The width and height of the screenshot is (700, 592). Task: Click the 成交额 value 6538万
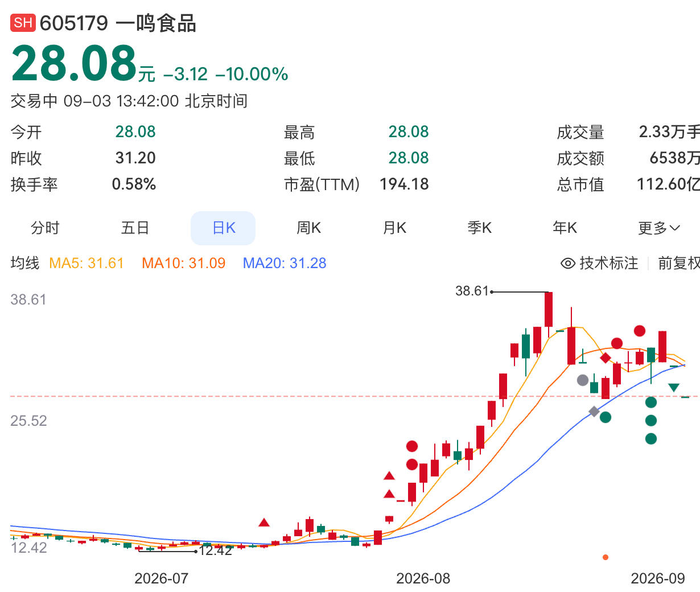point(675,158)
